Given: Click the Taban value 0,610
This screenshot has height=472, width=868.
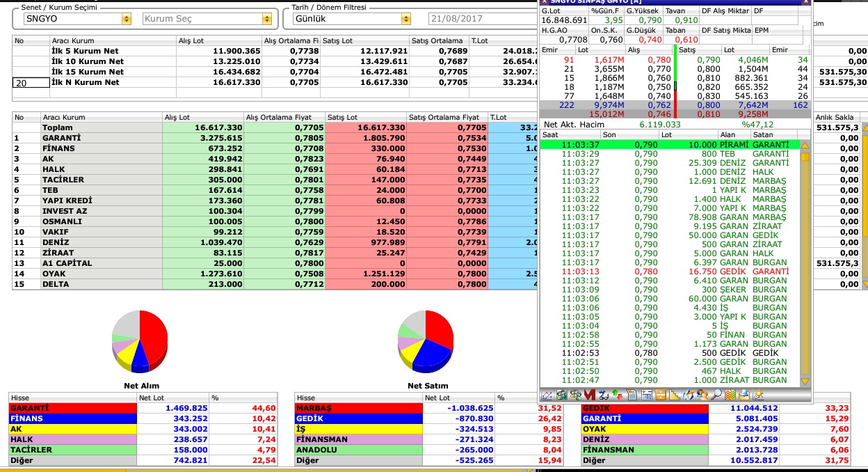Looking at the screenshot, I should [686, 40].
